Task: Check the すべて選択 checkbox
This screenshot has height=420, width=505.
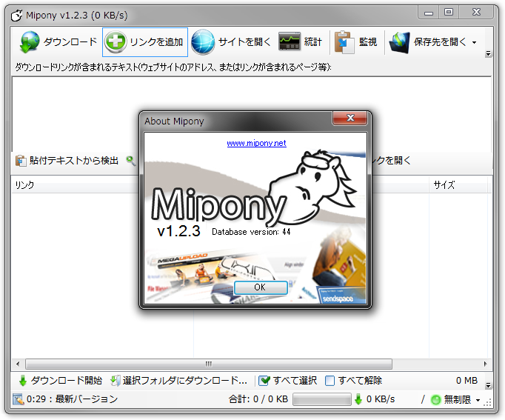Action: click(265, 381)
